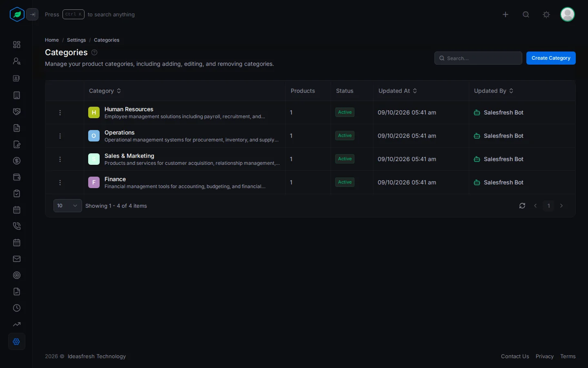Click the Status column header
The height and width of the screenshot is (368, 588).
coord(345,91)
